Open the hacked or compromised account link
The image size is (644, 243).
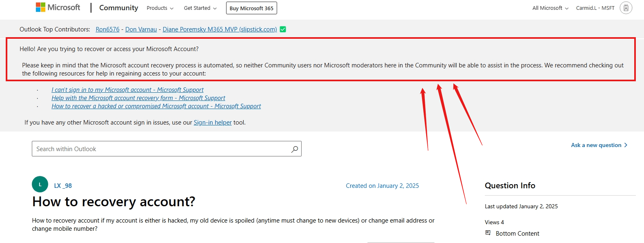point(156,106)
